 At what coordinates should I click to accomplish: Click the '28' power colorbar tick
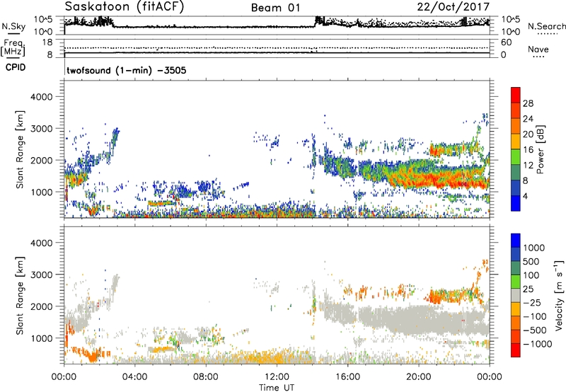tap(528, 103)
